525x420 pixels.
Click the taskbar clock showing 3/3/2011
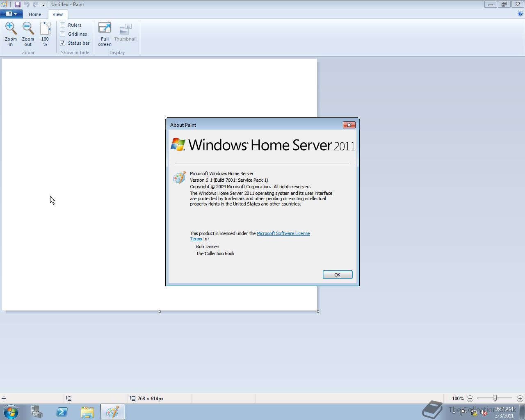click(x=504, y=412)
